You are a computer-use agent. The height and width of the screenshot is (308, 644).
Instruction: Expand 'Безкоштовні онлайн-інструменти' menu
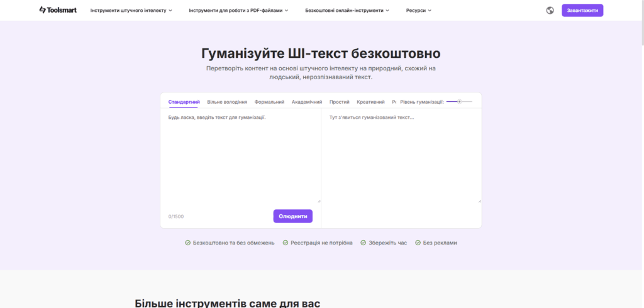(x=347, y=11)
